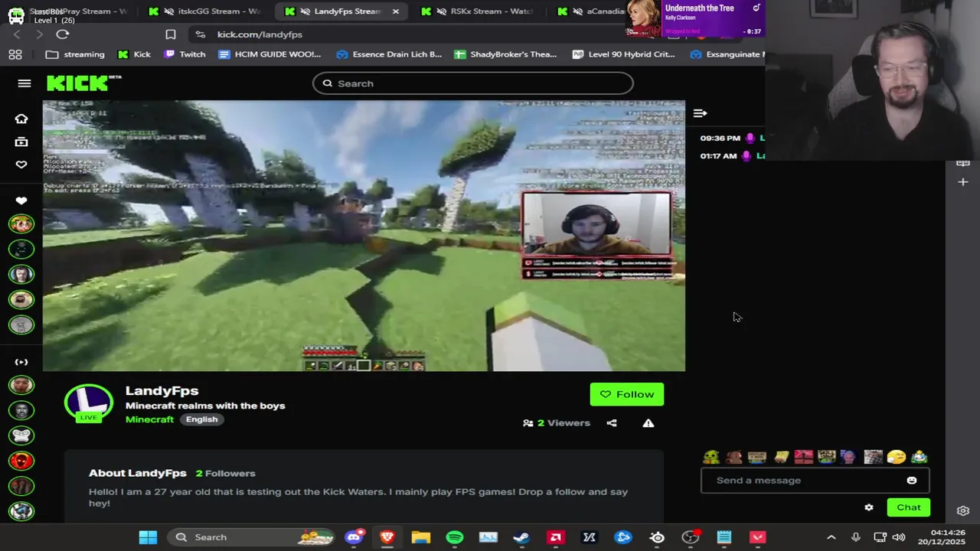Open HCIM GUIDE bookmark
Screen dimensions: 980x551
(269, 54)
